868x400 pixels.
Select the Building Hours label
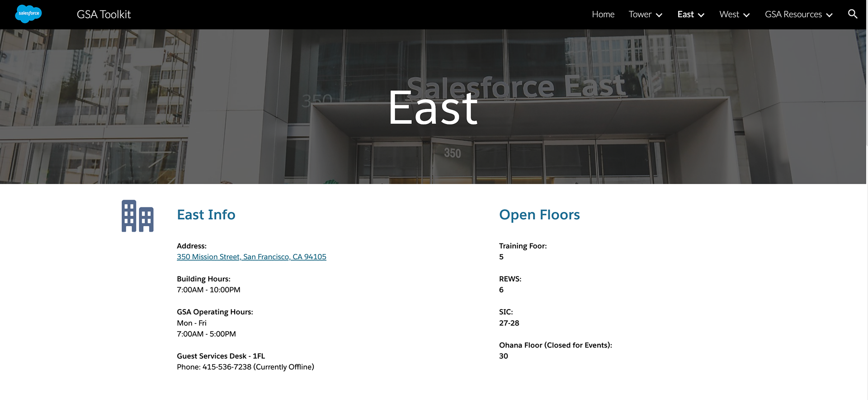pyautogui.click(x=203, y=279)
